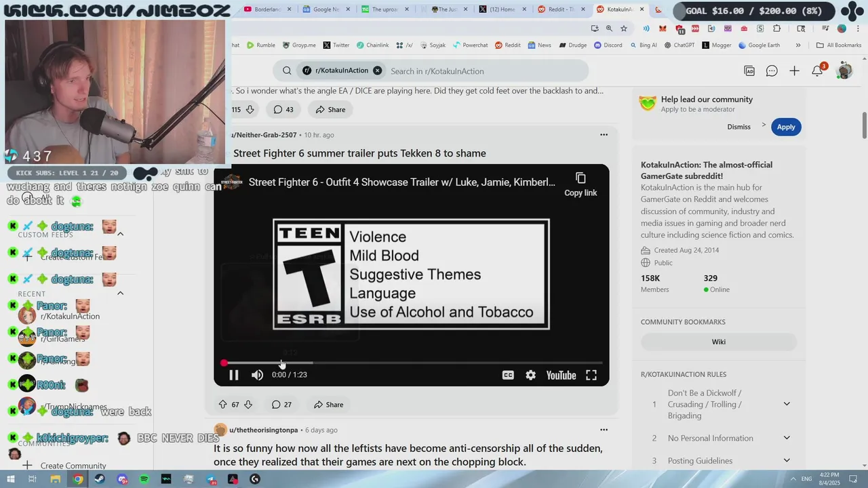Pause the Street Fighter 6 video
The width and height of the screenshot is (868, 488).
[x=233, y=375]
